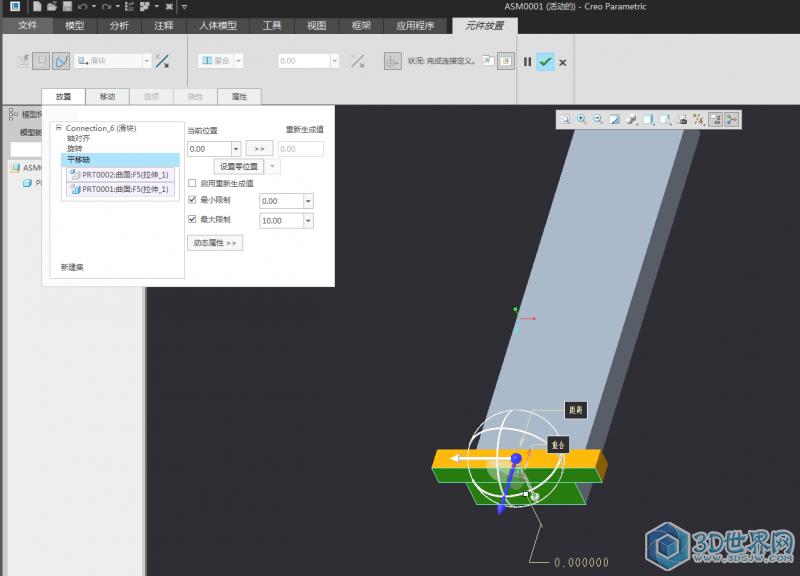Click the interface placement icon with lightning bolt

tap(22, 61)
